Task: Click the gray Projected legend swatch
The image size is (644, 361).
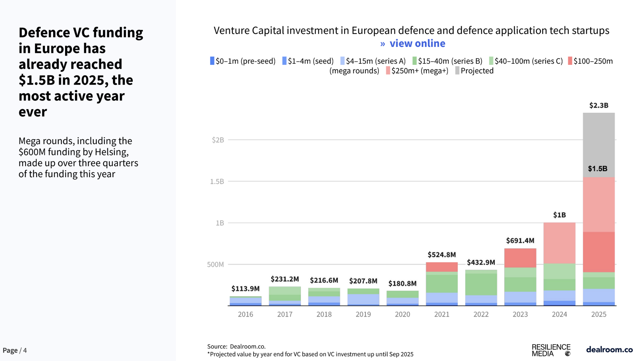Action: 457,71
